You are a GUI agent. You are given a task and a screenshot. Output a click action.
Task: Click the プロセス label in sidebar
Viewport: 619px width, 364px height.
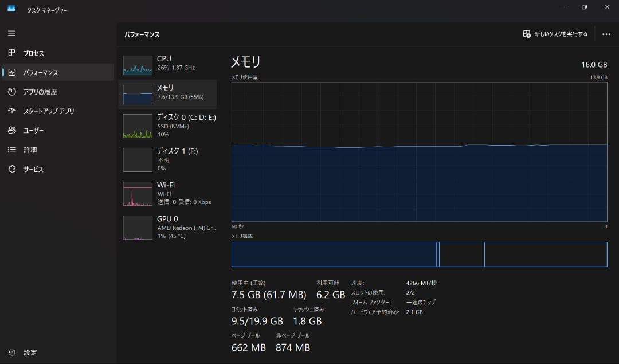coord(34,53)
